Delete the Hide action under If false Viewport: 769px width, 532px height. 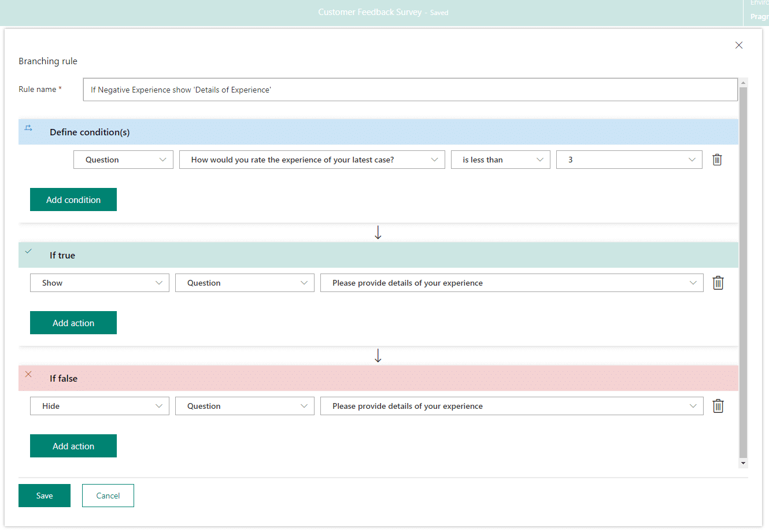tap(718, 406)
